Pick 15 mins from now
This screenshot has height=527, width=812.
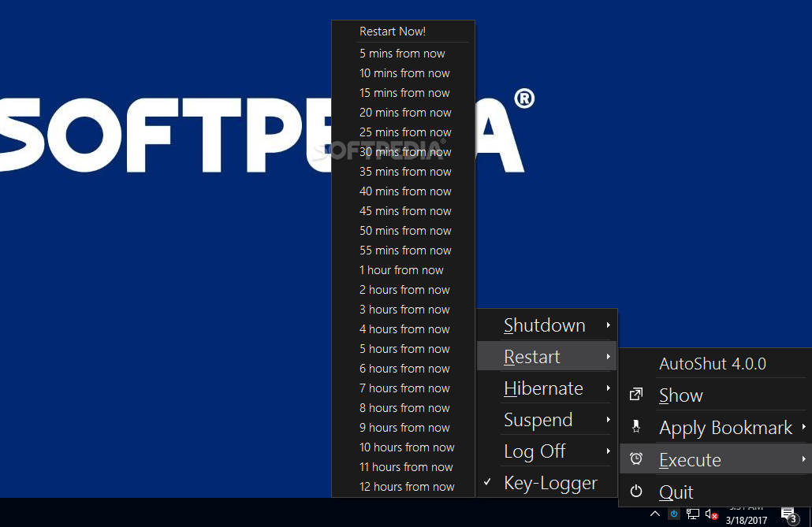tap(403, 93)
